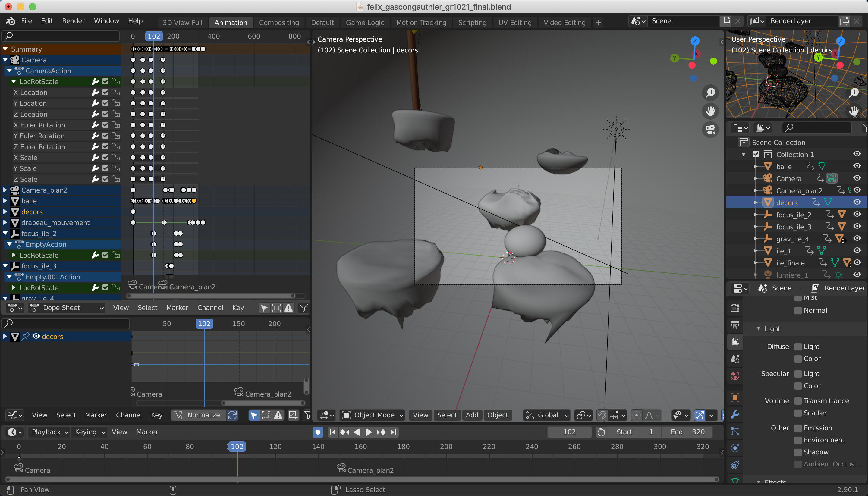The width and height of the screenshot is (868, 496).
Task: Switch to the Compositing workspace tab
Action: (x=279, y=23)
